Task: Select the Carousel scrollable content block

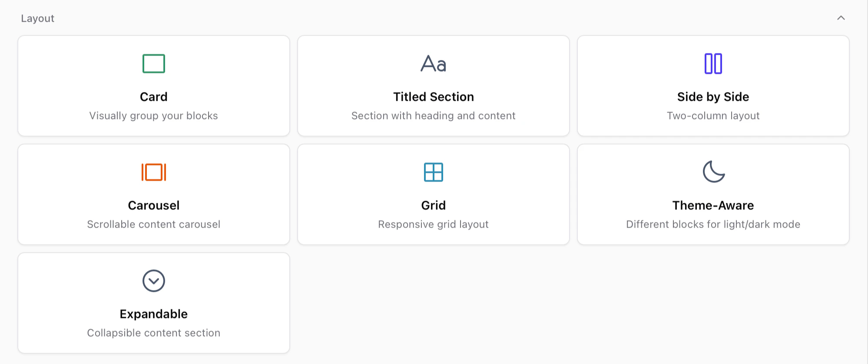Action: coord(153,194)
